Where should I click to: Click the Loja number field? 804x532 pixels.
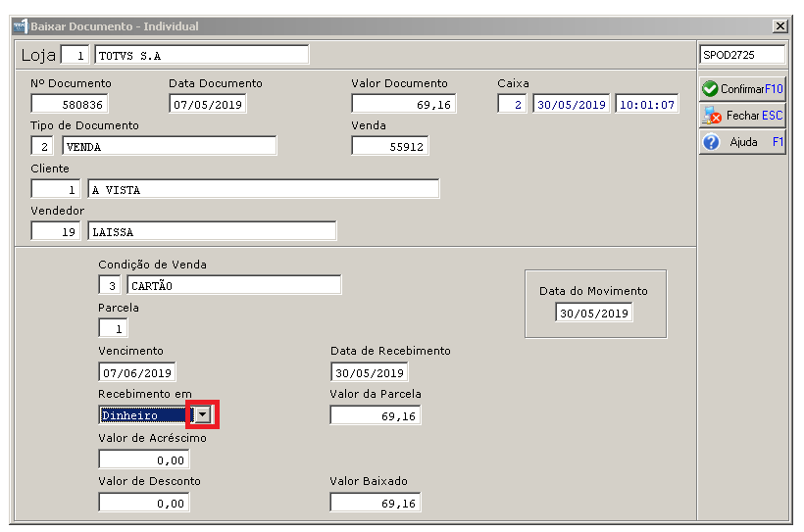click(75, 55)
